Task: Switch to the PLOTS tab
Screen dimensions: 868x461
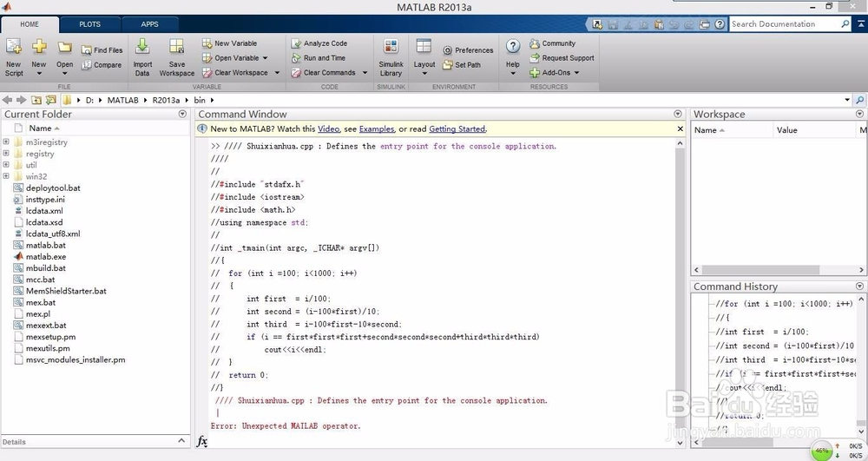Action: (x=89, y=24)
